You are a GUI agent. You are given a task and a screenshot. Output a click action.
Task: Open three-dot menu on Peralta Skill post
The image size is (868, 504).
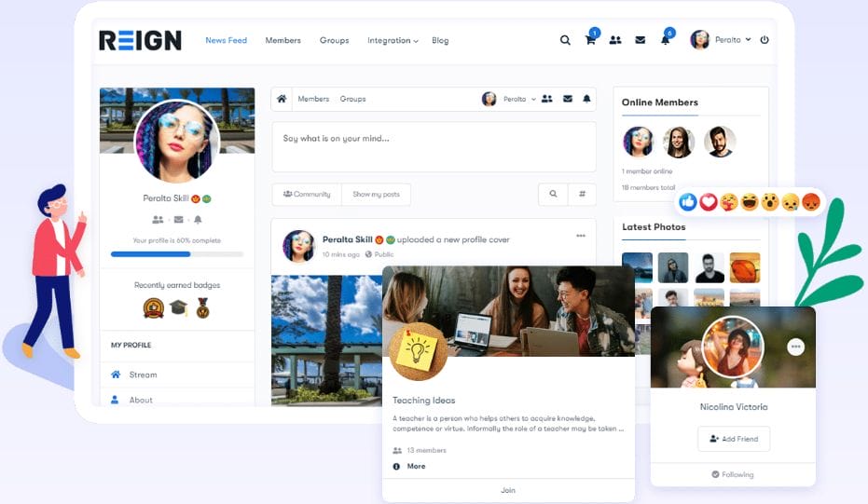click(581, 236)
